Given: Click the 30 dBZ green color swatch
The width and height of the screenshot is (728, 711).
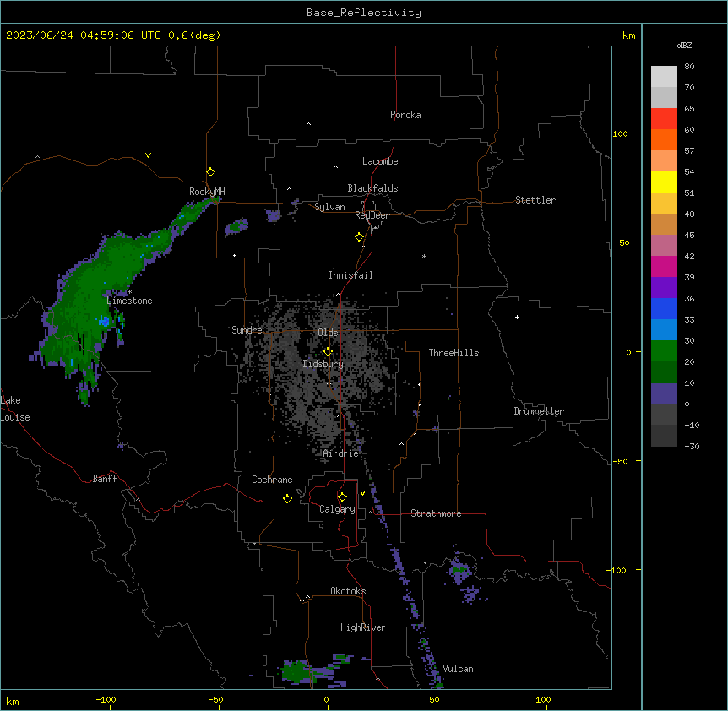Looking at the screenshot, I should click(664, 351).
